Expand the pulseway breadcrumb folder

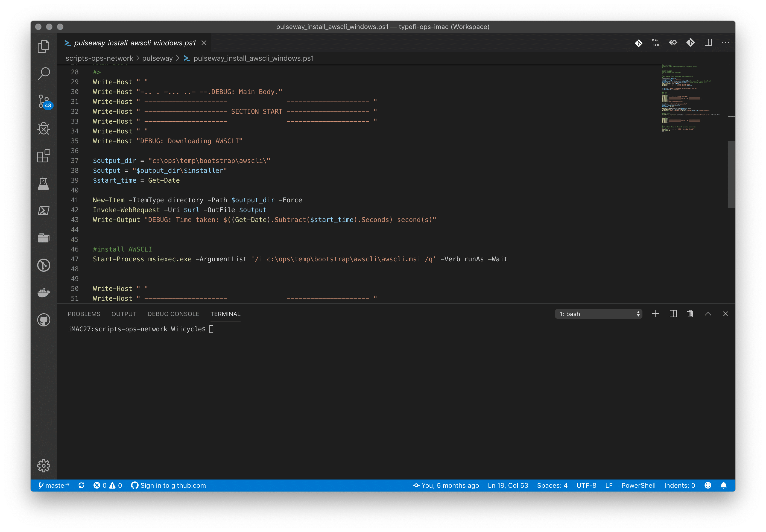tap(157, 58)
